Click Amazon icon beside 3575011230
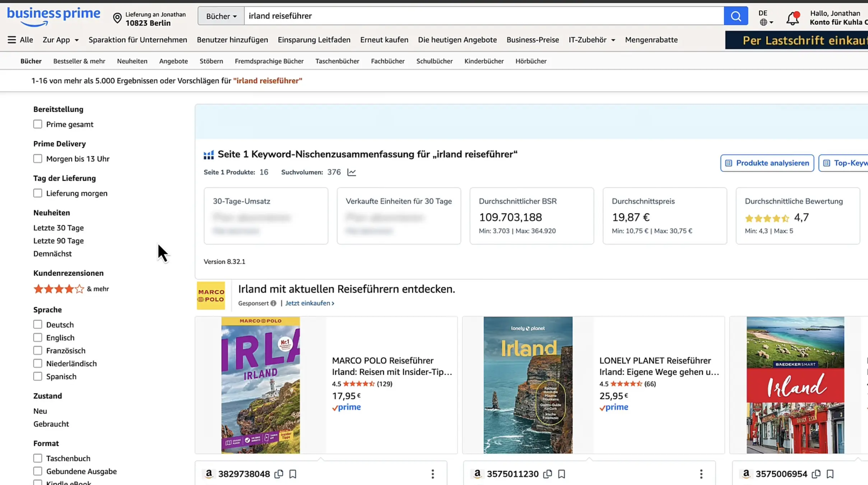This screenshot has height=485, width=868. [x=477, y=474]
